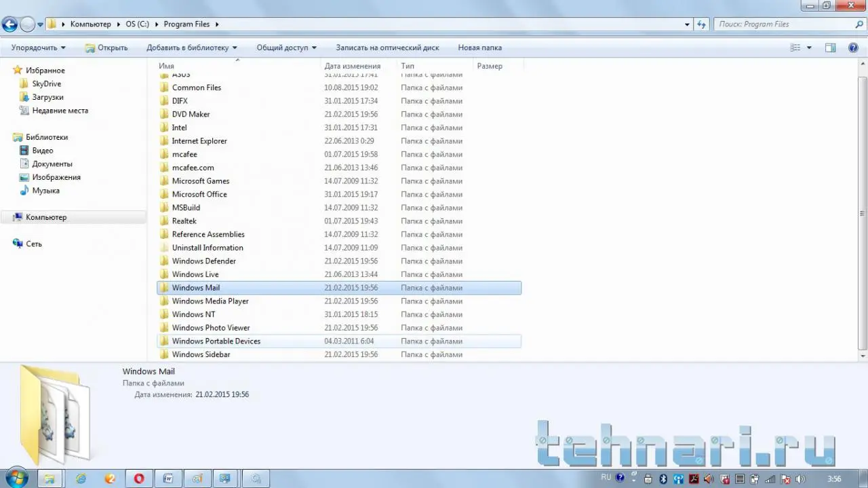Change view with the view icon
The image size is (868, 488).
coord(795,48)
